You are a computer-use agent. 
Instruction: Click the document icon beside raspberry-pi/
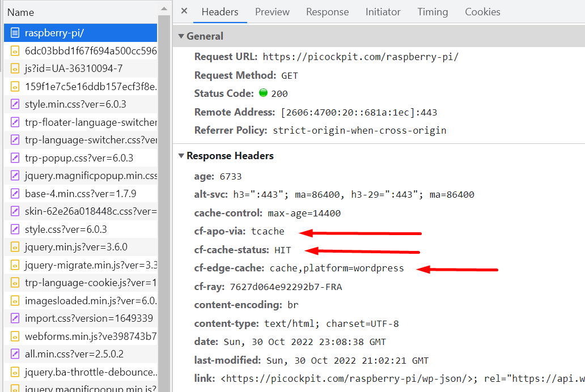(15, 33)
